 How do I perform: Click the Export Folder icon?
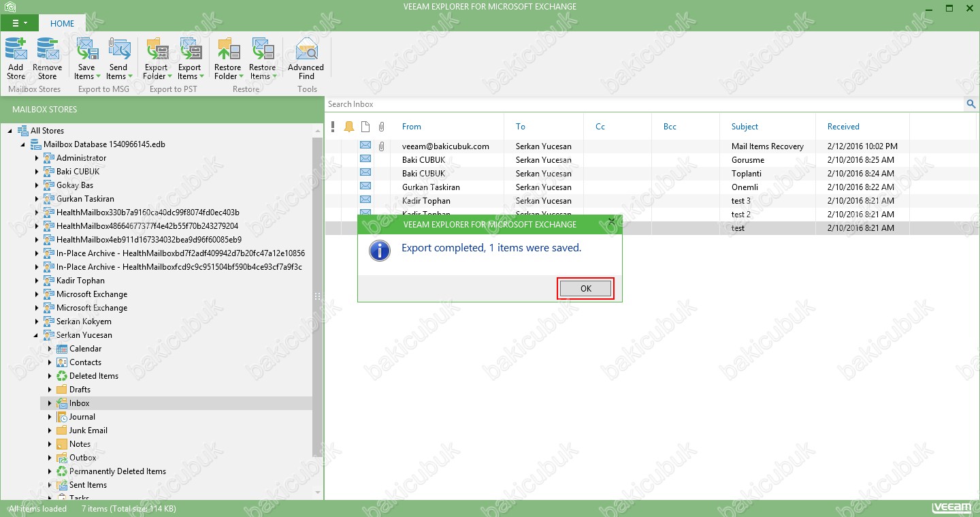point(157,50)
